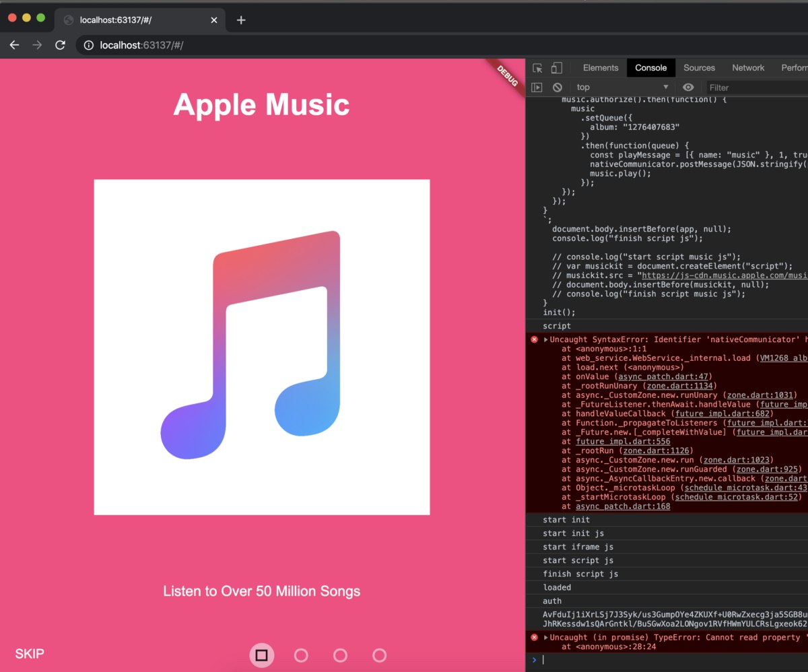Click the browser forward arrow
The width and height of the screenshot is (808, 672).
37,45
